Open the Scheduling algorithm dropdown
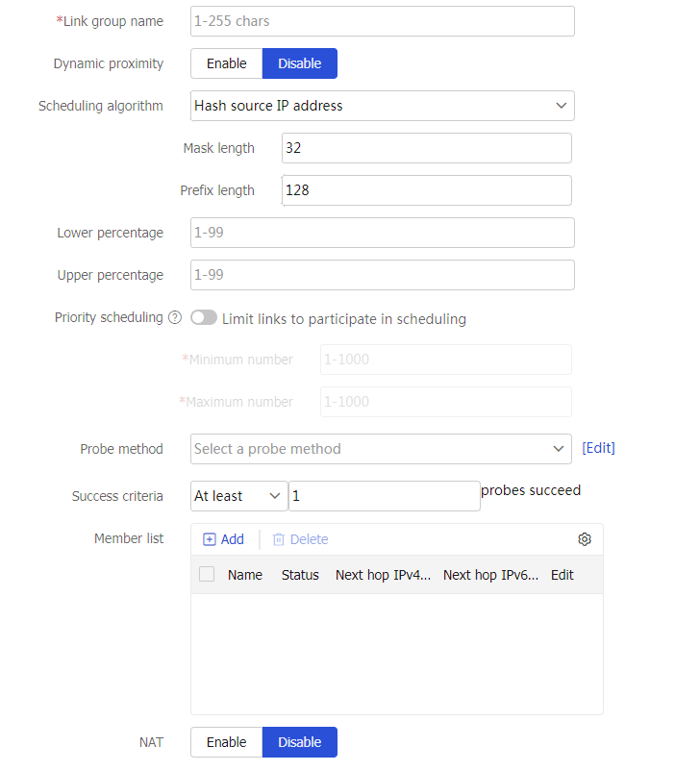The image size is (700, 771). [x=382, y=106]
